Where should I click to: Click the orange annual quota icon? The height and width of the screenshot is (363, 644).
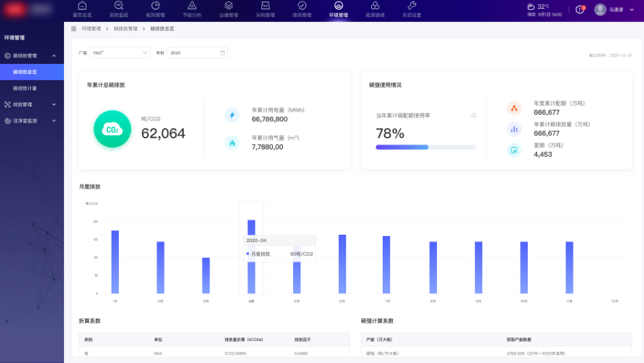[x=514, y=108]
